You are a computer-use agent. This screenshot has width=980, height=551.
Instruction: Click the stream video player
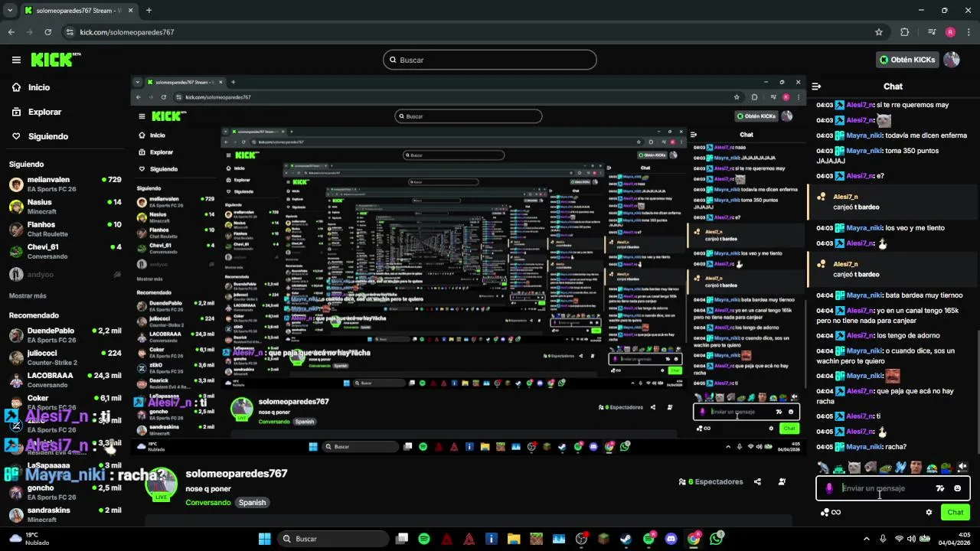pyautogui.click(x=467, y=266)
